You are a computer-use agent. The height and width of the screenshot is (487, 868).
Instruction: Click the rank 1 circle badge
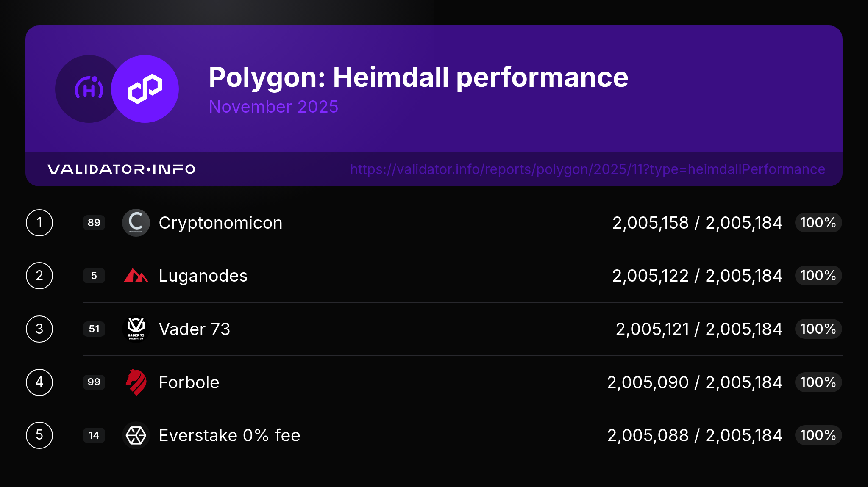pyautogui.click(x=39, y=223)
